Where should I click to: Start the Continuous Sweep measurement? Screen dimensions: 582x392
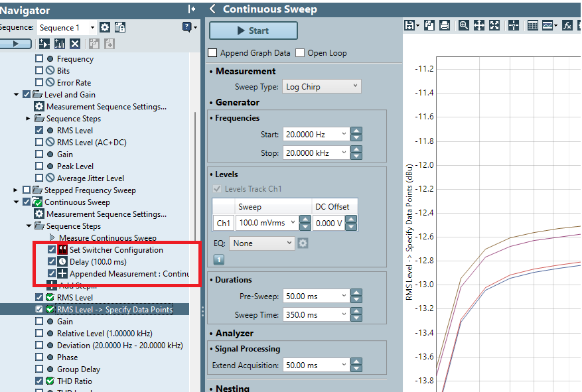pos(253,31)
